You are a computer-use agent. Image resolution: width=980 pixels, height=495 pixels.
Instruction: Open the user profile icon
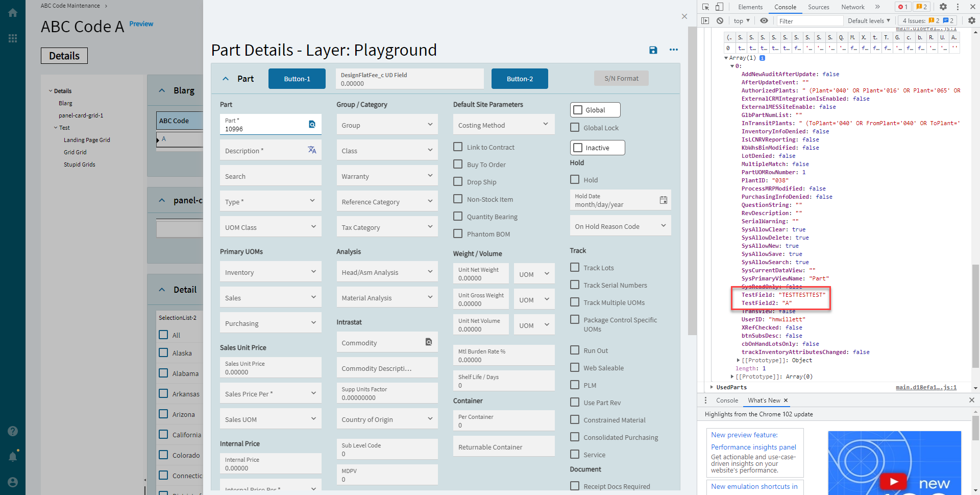coord(13,482)
